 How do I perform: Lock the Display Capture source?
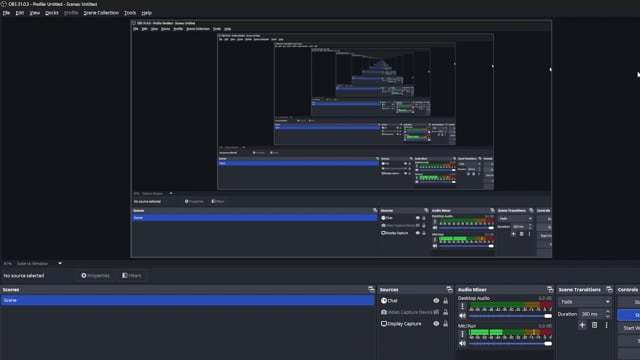point(445,324)
